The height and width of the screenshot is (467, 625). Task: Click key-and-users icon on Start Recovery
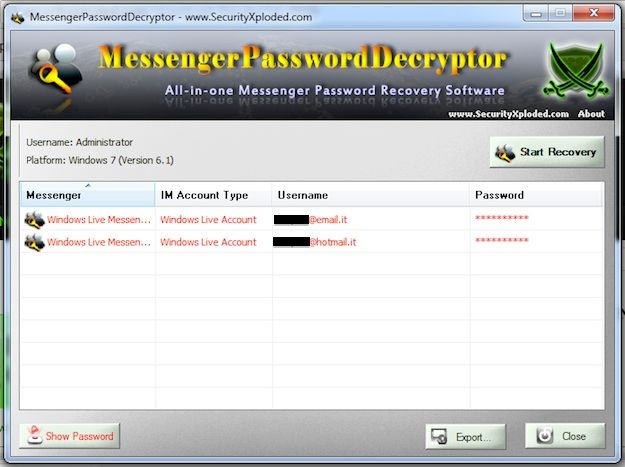(505, 153)
